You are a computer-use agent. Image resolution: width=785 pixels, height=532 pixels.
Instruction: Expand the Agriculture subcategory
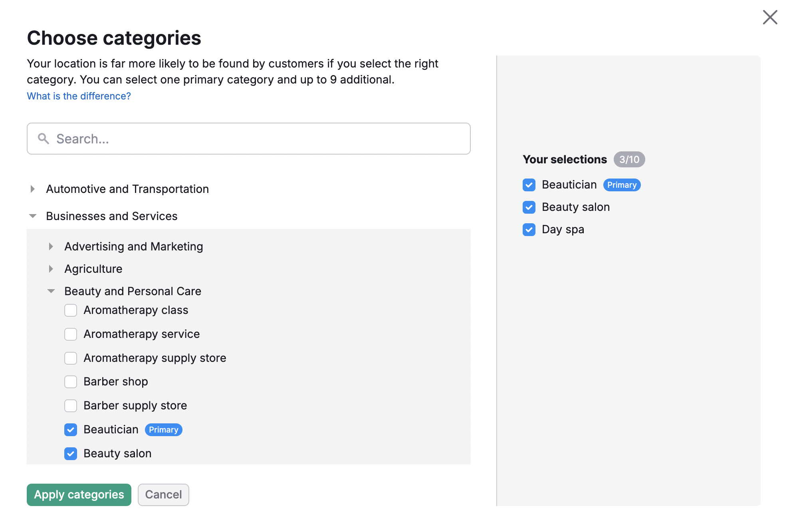[52, 269]
